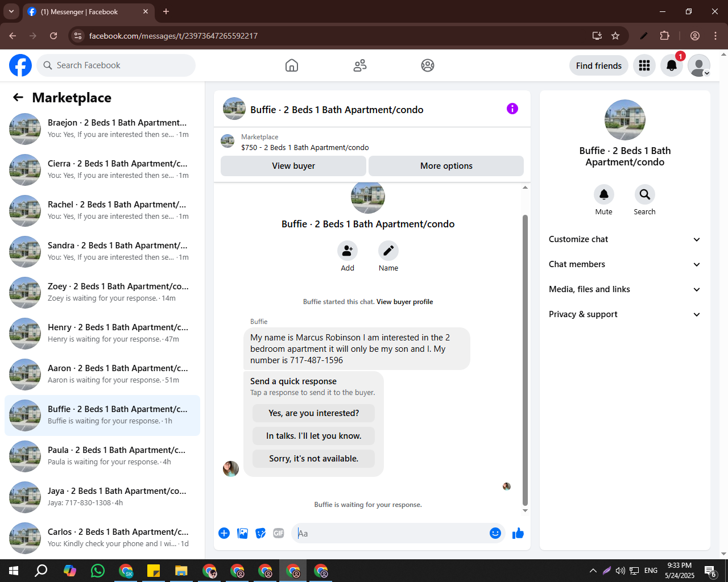Image resolution: width=728 pixels, height=582 pixels.
Task: Click Find friends button
Action: (x=599, y=65)
